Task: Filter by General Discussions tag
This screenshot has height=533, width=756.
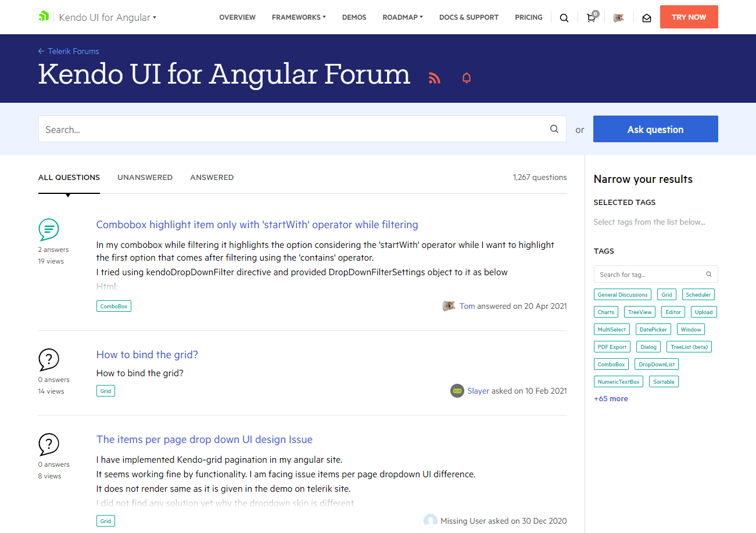Action: coord(622,294)
